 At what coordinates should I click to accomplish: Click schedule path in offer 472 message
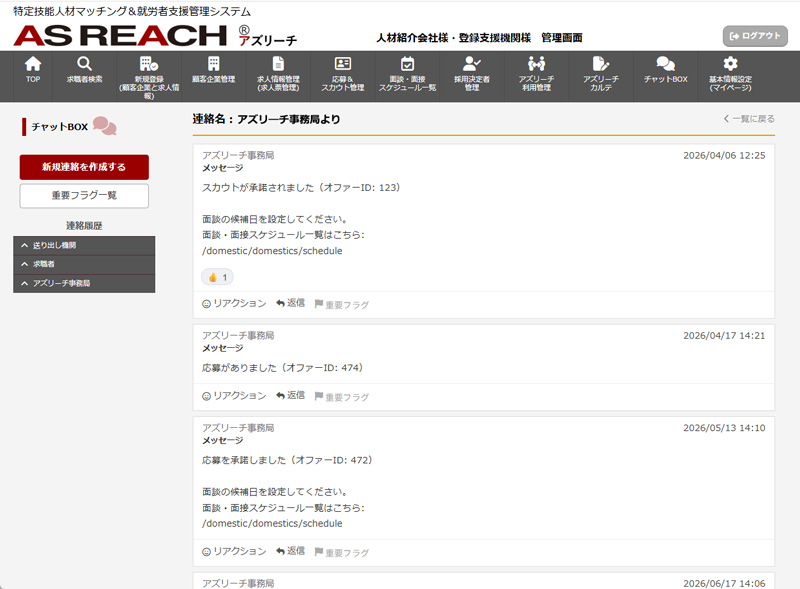[x=272, y=524]
